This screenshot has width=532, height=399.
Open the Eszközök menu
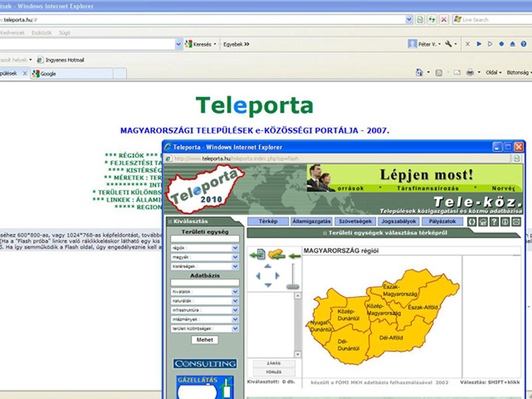(41, 33)
